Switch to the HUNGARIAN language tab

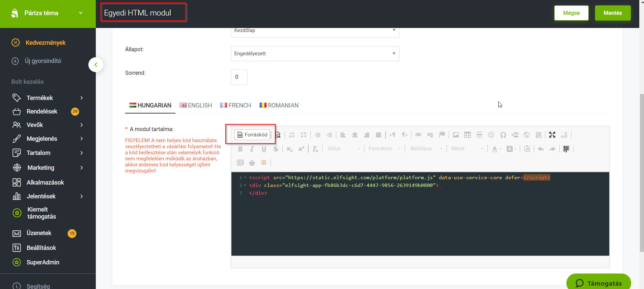[x=150, y=105]
